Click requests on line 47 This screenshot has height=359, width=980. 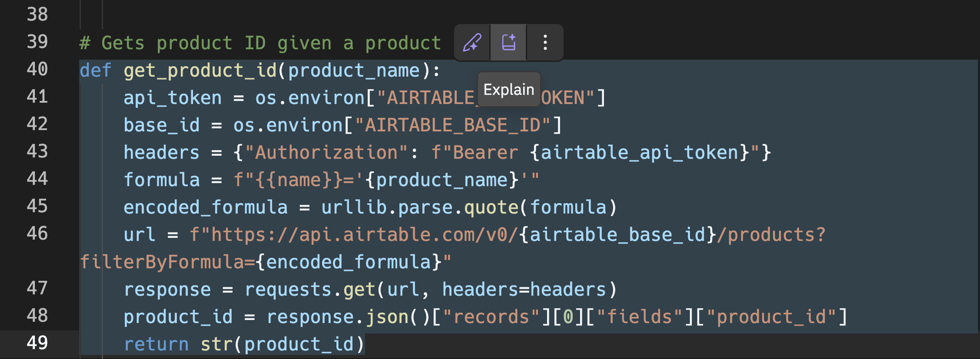pos(288,290)
